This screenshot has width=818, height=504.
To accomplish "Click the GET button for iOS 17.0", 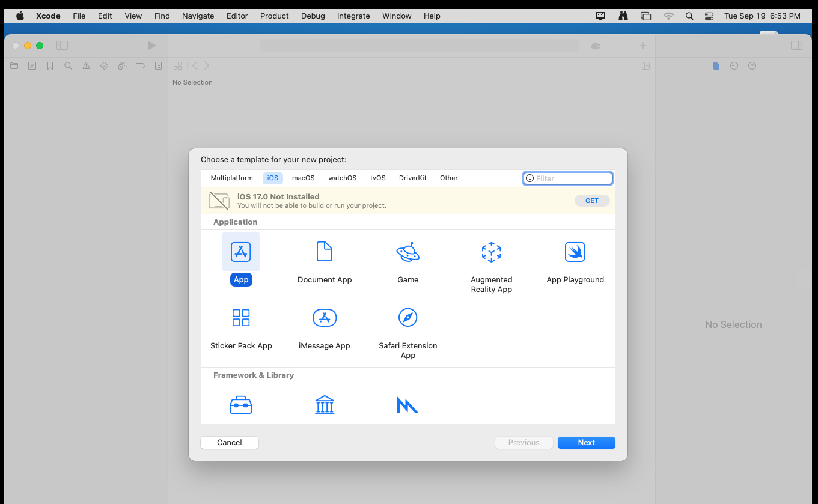I will [591, 201].
